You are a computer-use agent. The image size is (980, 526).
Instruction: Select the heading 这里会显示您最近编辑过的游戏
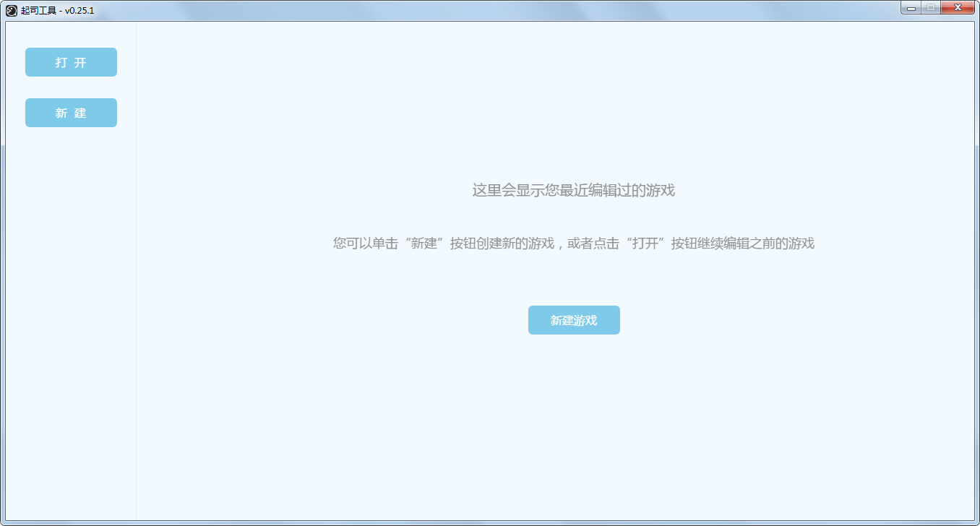point(573,191)
